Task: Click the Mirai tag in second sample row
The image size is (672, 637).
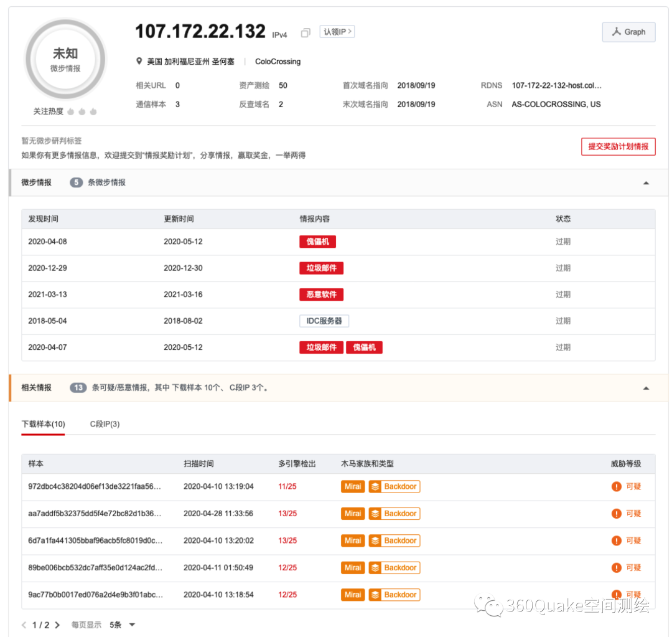Action: pos(353,514)
